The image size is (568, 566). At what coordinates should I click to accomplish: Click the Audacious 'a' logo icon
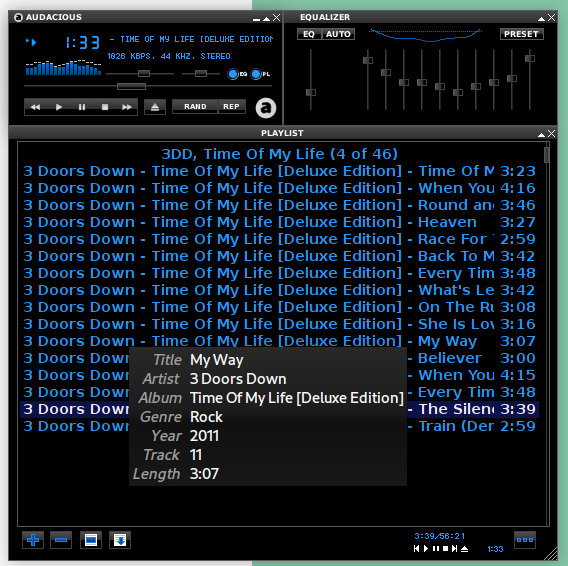coord(266,108)
